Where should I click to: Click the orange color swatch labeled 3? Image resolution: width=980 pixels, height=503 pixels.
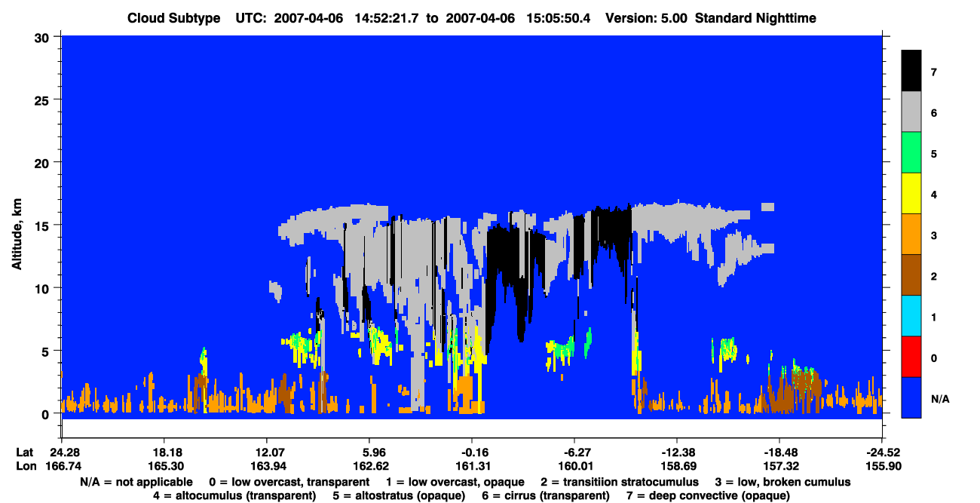(x=911, y=234)
